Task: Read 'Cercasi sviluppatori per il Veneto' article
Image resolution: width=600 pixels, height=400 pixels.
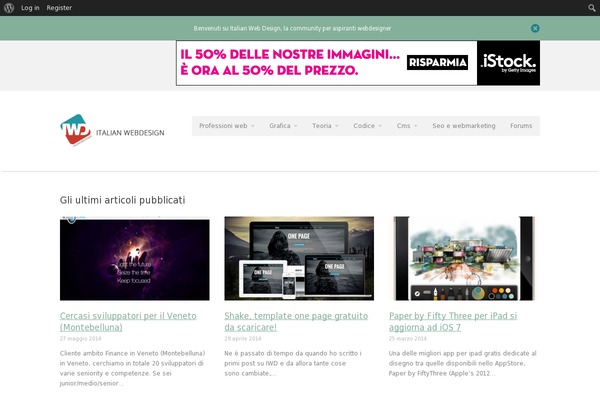Action: (129, 321)
